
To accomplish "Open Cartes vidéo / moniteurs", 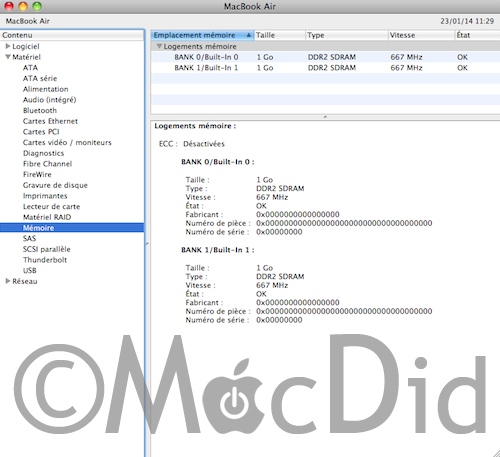I will [67, 142].
